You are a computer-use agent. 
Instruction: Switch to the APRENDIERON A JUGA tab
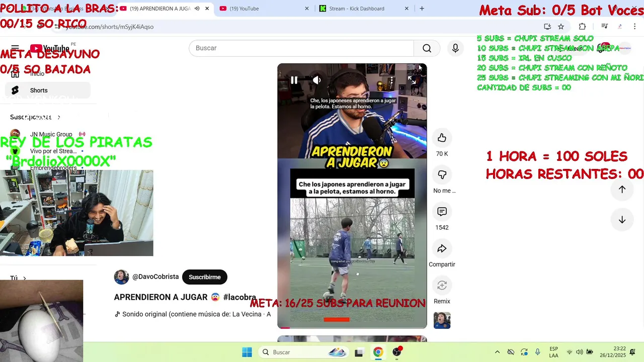tap(160, 9)
